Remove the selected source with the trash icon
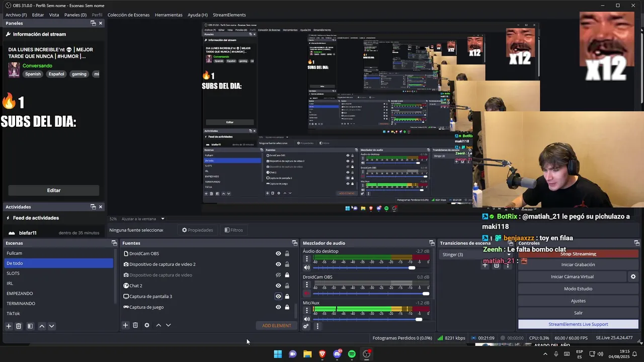 pyautogui.click(x=135, y=325)
